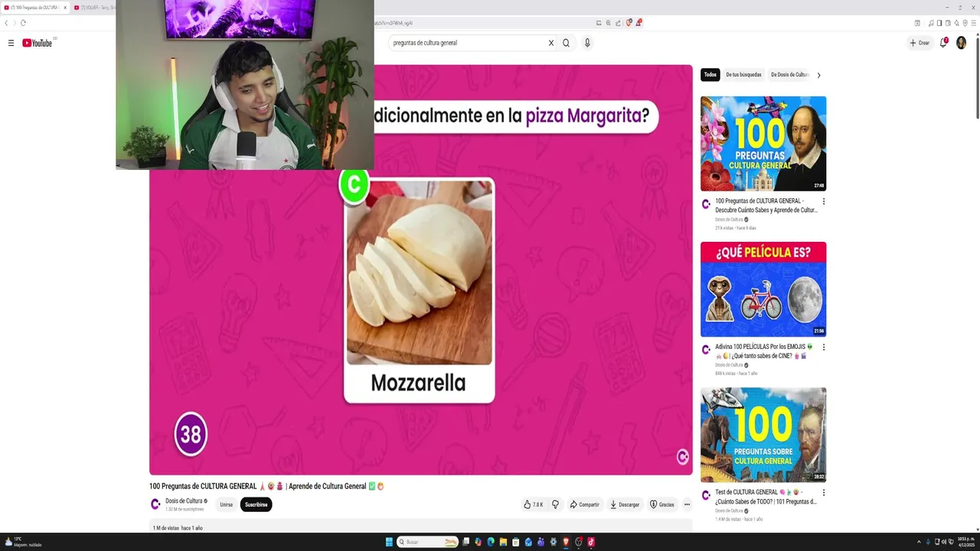Go back in browser history
Image resolution: width=980 pixels, height=551 pixels.
click(6, 23)
